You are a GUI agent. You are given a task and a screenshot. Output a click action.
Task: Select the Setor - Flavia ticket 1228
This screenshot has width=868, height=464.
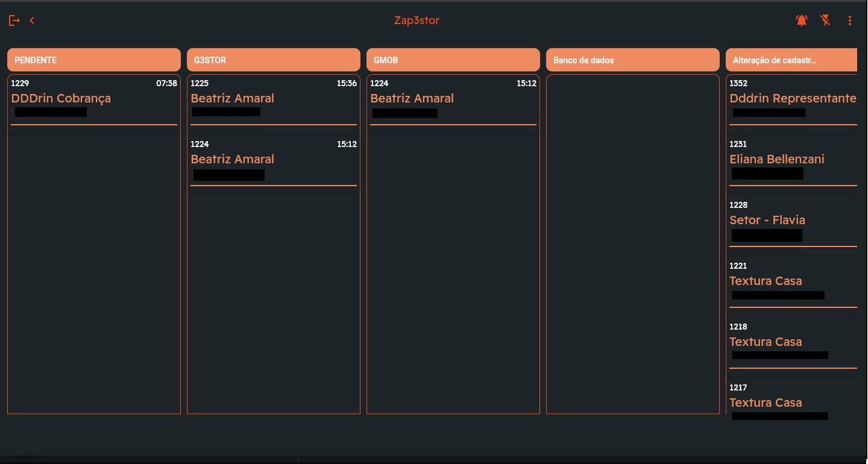pos(792,221)
